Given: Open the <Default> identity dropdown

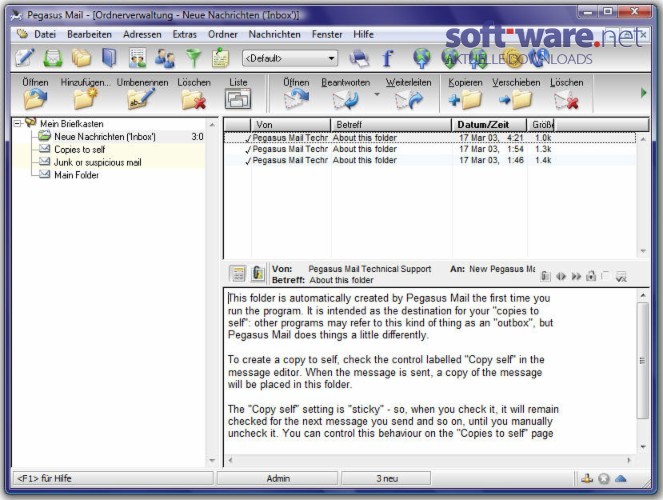Looking at the screenshot, I should pos(290,58).
